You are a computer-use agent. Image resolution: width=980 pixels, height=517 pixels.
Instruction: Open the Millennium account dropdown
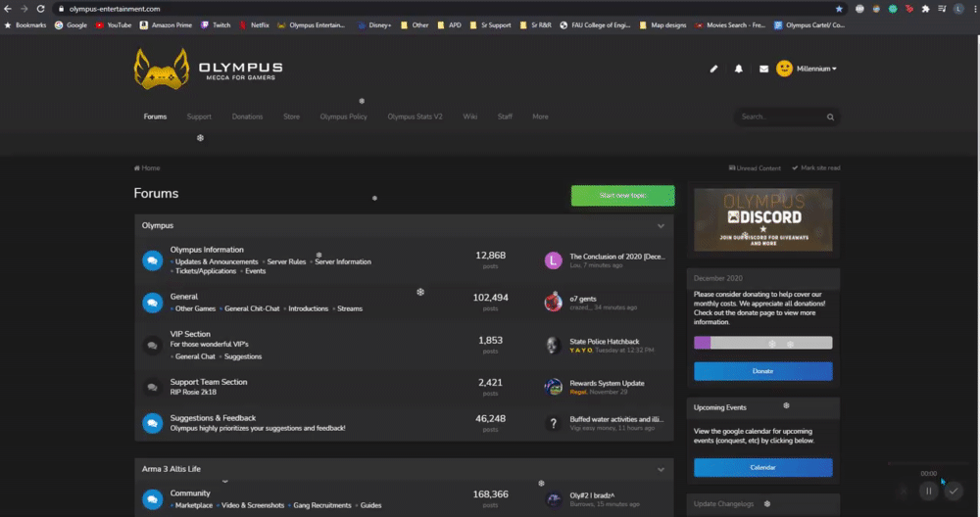coord(816,69)
